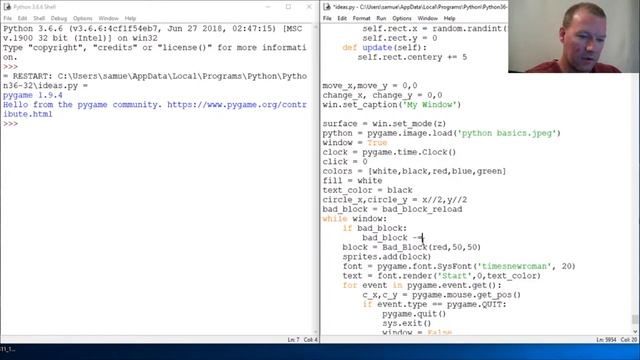
Task: Click 'clock = pygame.time.Clock()' line
Action: [x=389, y=152]
